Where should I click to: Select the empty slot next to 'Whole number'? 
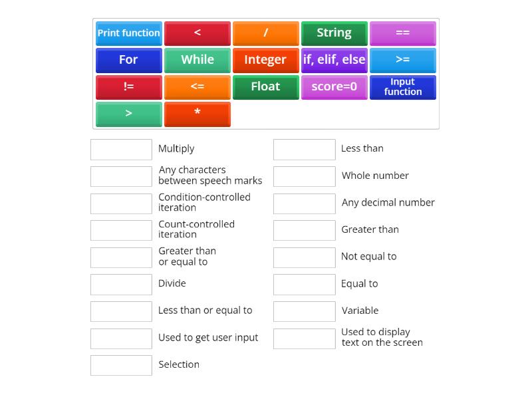tap(304, 176)
